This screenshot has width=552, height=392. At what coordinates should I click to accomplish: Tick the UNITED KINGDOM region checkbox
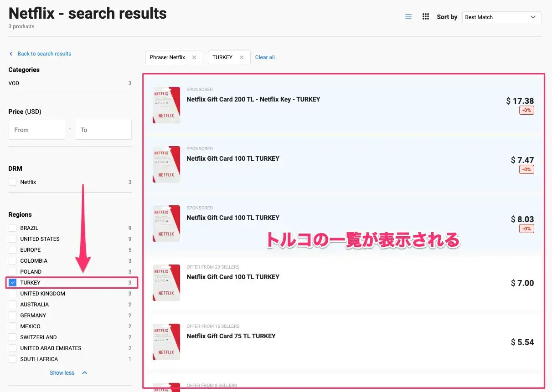coord(13,294)
